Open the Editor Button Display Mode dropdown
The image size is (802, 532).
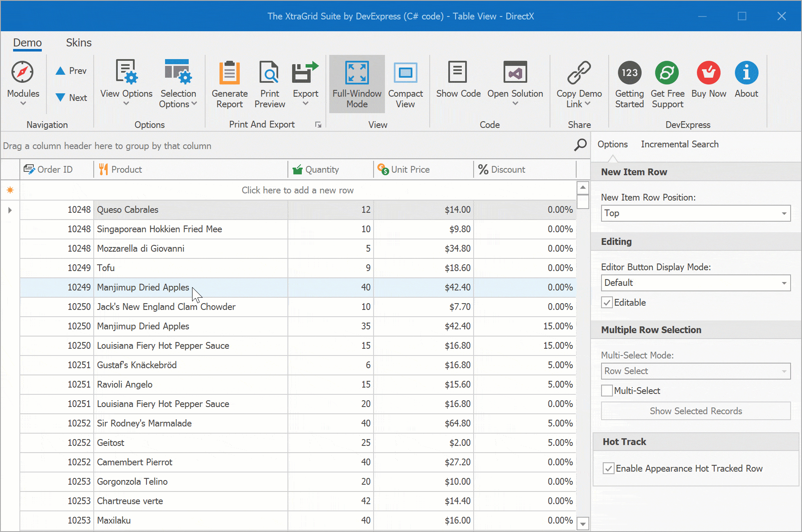[x=784, y=283]
